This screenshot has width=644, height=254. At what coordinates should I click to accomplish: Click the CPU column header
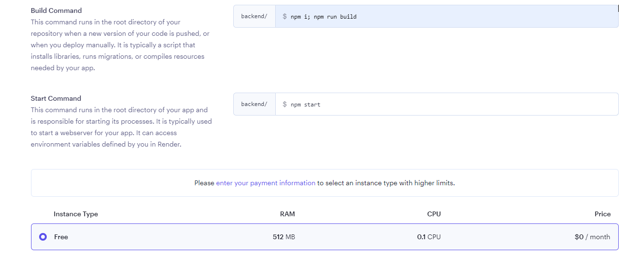point(434,214)
